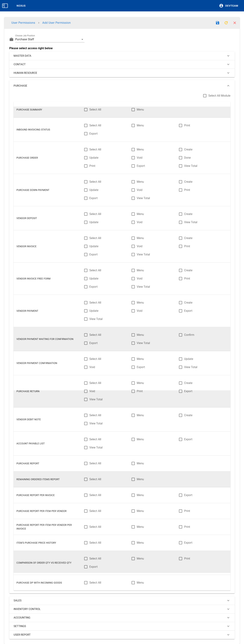Click the DEVTEAM user account icon
The width and height of the screenshot is (244, 644).
pyautogui.click(x=221, y=6)
